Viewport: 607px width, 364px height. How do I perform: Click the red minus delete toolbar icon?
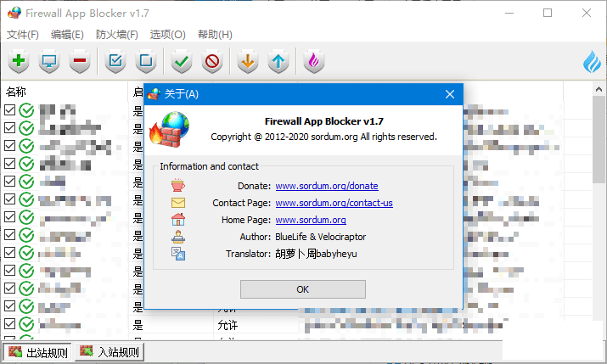tap(80, 61)
